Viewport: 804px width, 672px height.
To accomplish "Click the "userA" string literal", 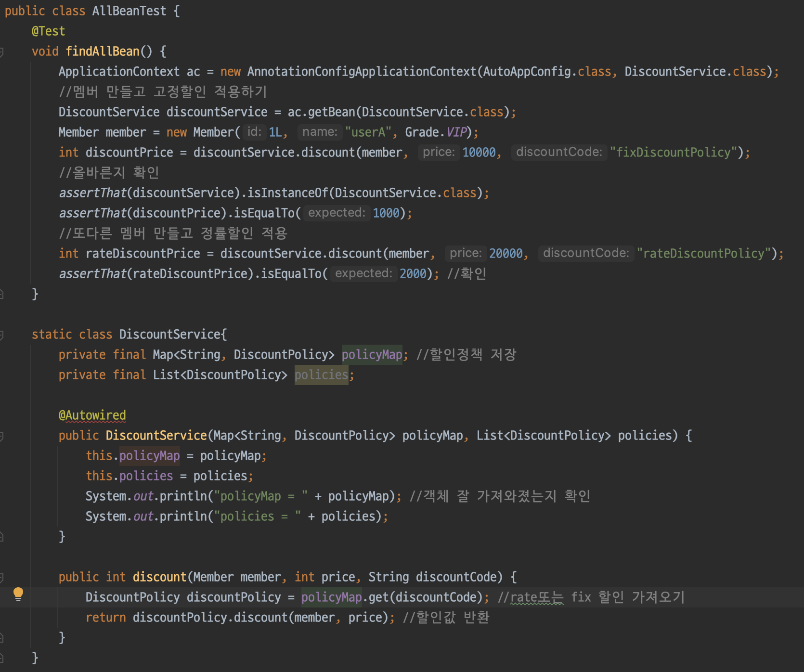I will 368,132.
